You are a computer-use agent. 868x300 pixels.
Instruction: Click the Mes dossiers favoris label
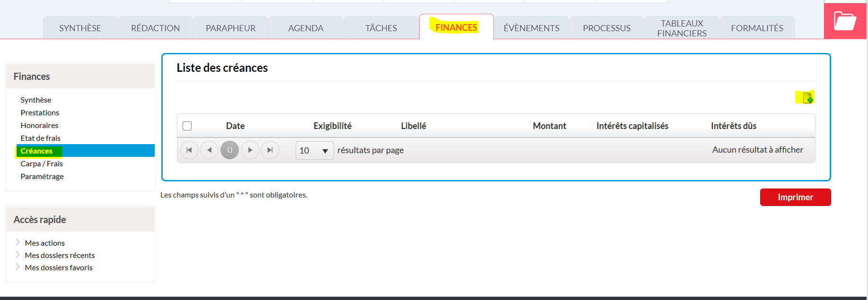[59, 267]
